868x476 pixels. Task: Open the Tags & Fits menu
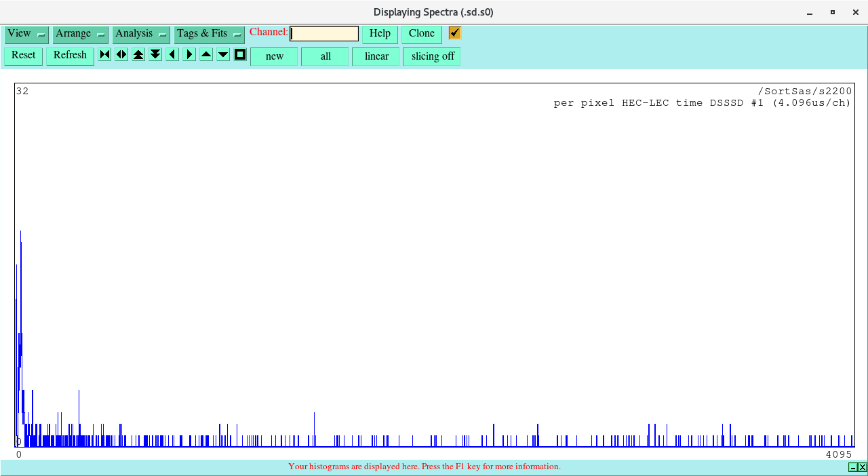tap(209, 34)
